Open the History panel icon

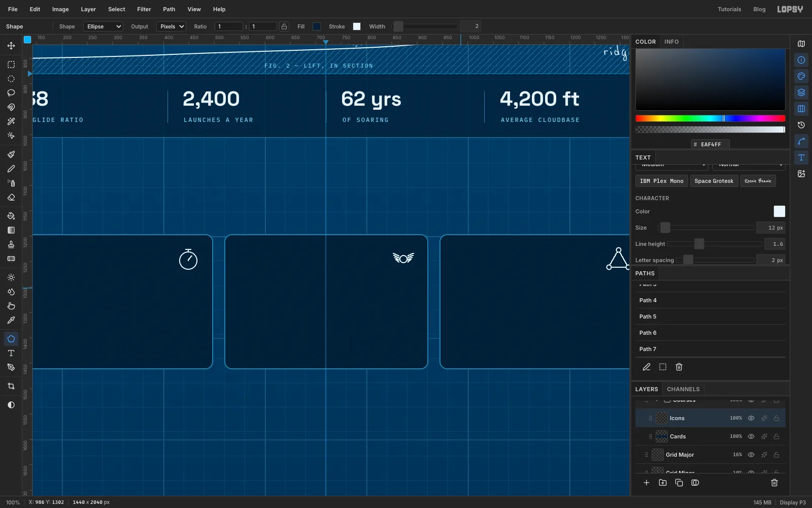(x=801, y=125)
